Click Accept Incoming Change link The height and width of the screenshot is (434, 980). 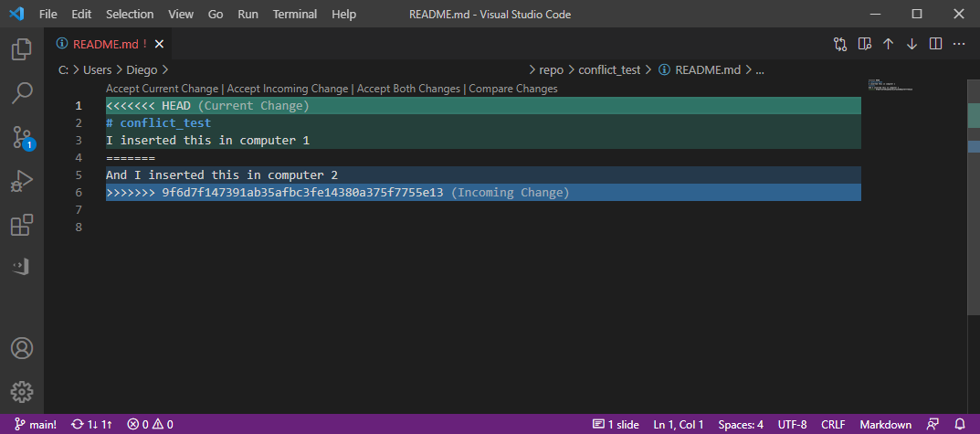[x=288, y=89]
